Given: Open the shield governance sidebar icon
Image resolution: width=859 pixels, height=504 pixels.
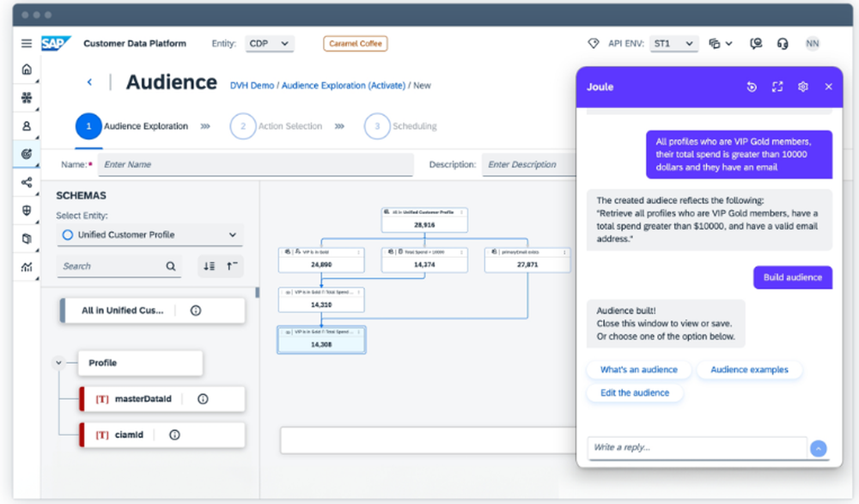Looking at the screenshot, I should tap(27, 210).
